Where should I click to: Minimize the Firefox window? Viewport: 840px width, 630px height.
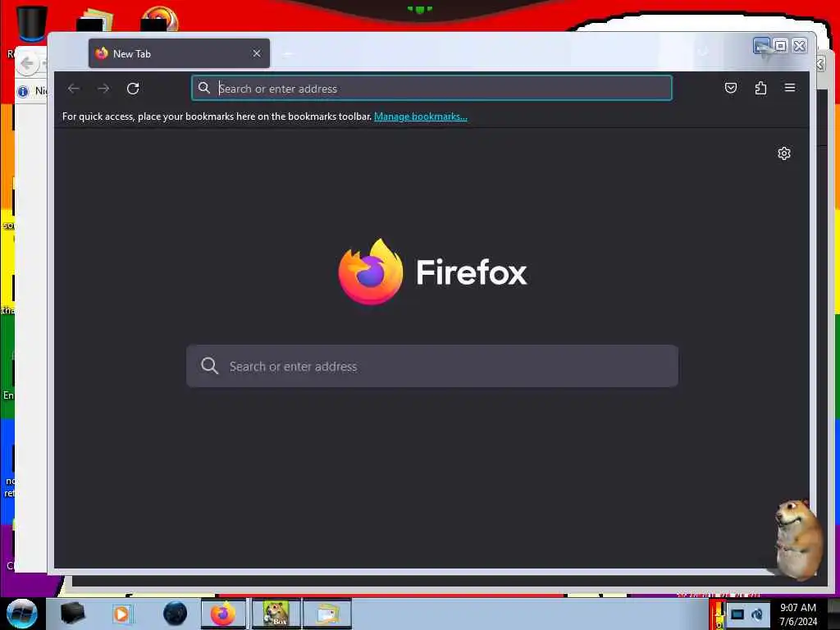coord(761,46)
